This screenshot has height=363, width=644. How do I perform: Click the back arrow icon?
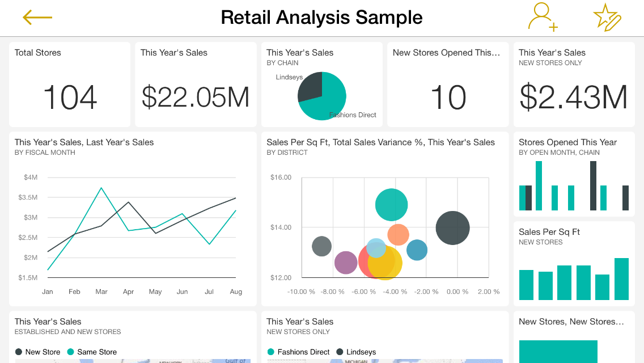tap(36, 17)
